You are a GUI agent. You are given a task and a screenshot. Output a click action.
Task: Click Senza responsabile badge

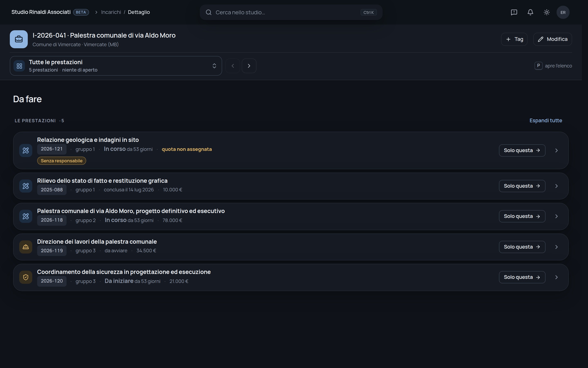61,161
